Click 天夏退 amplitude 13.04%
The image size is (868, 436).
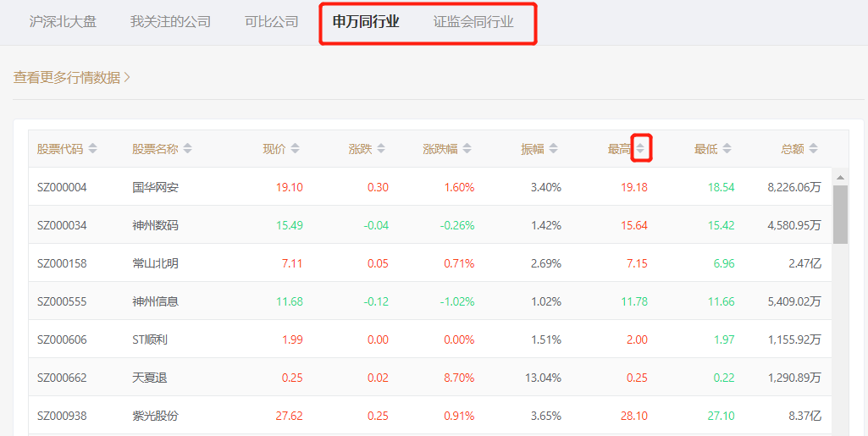[543, 378]
